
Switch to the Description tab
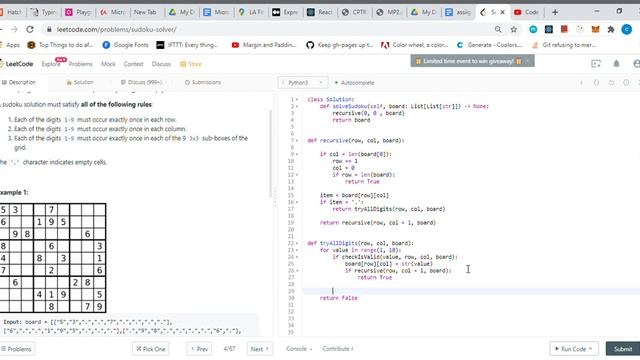tap(19, 82)
